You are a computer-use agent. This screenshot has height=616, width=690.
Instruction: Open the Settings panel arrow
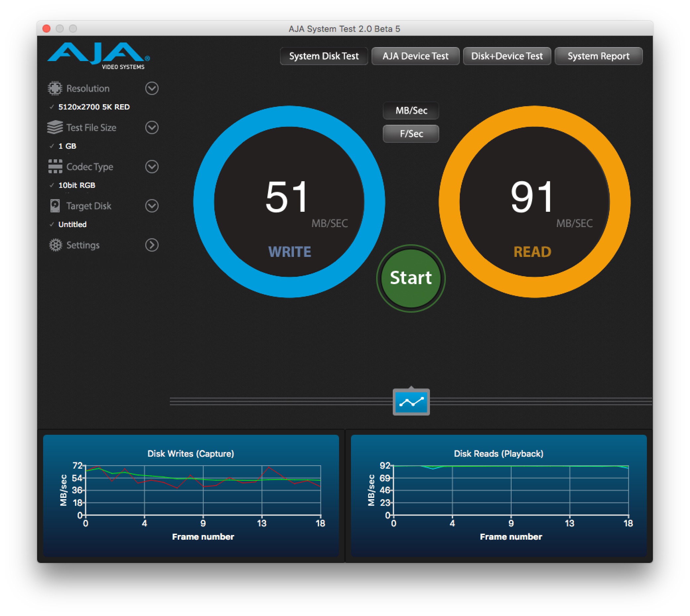(x=152, y=245)
